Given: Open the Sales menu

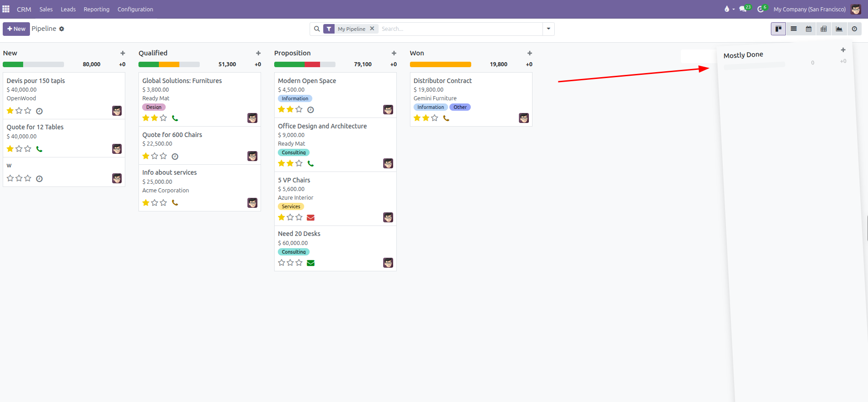Looking at the screenshot, I should 46,9.
